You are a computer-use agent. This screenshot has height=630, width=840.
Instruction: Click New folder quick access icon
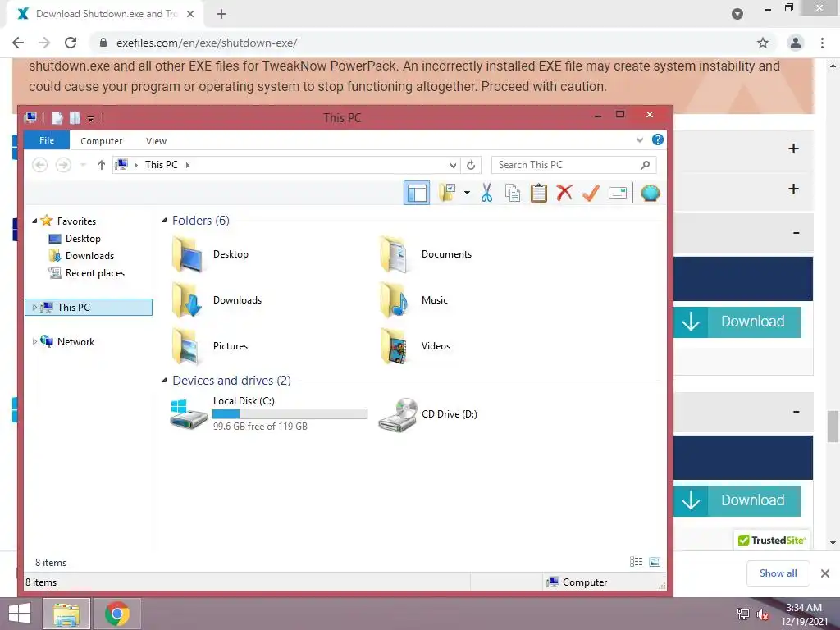click(x=75, y=118)
